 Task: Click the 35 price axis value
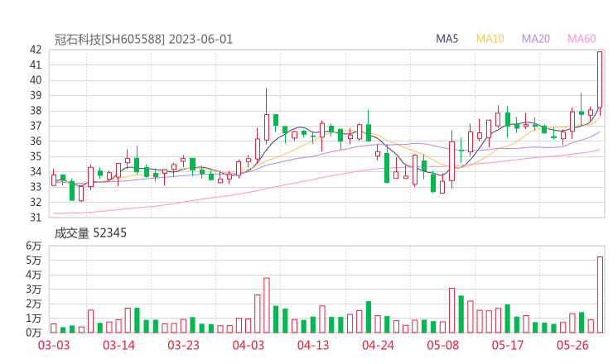click(36, 156)
